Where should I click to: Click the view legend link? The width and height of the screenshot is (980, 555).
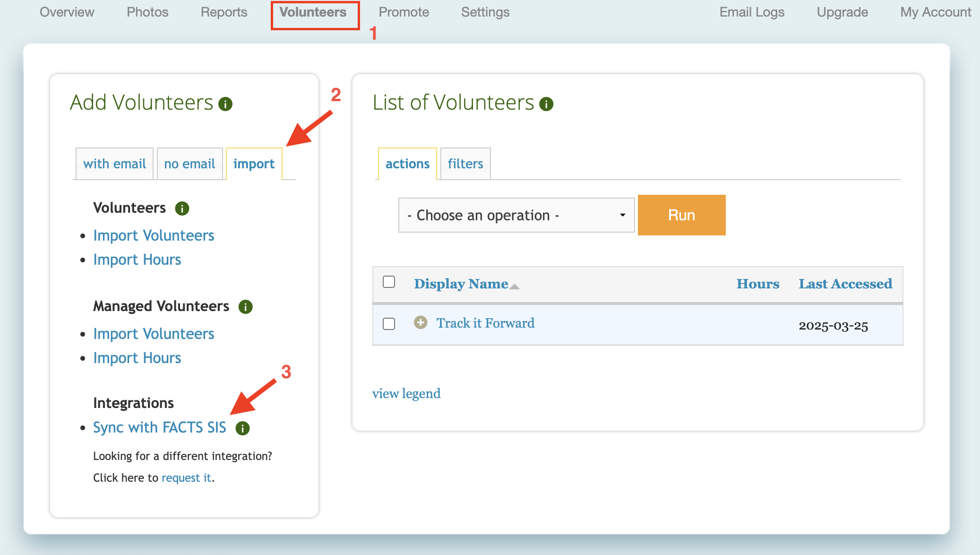(x=406, y=394)
